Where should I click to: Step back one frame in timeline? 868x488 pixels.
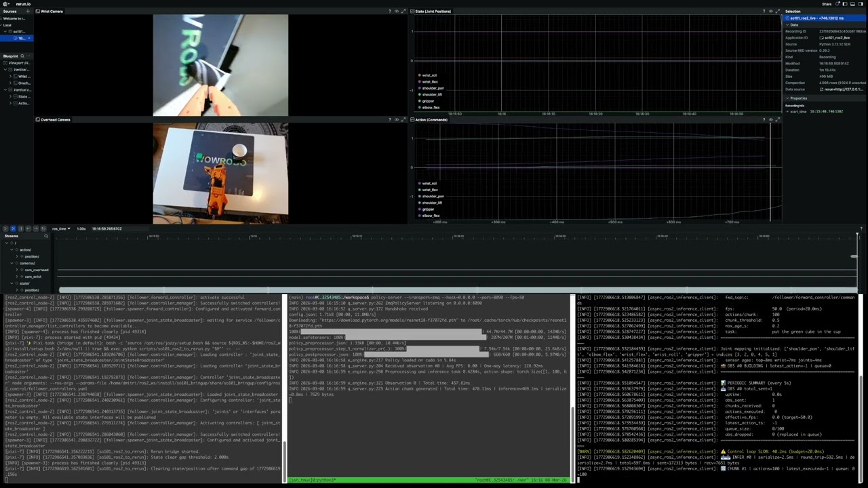coord(28,228)
